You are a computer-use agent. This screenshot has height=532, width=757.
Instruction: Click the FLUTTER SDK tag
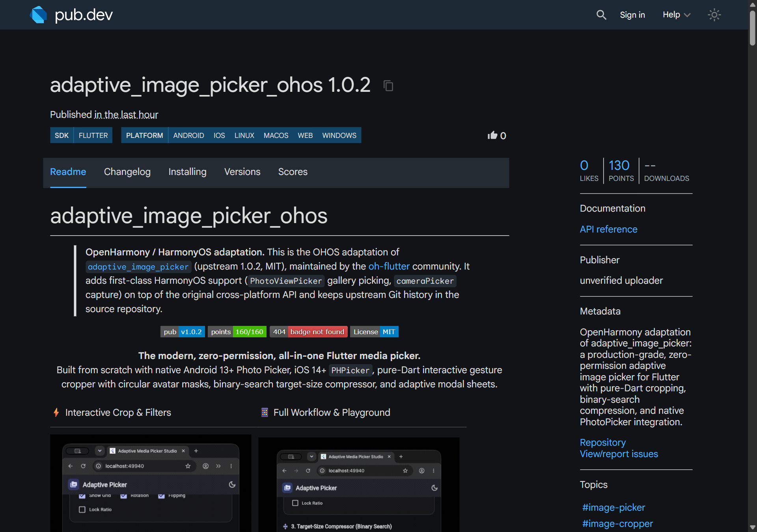point(93,135)
